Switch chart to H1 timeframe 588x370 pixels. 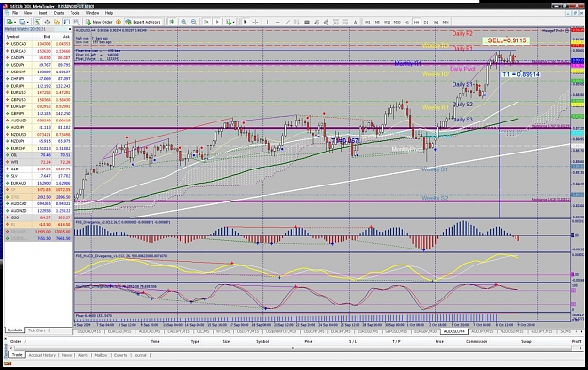(x=406, y=22)
